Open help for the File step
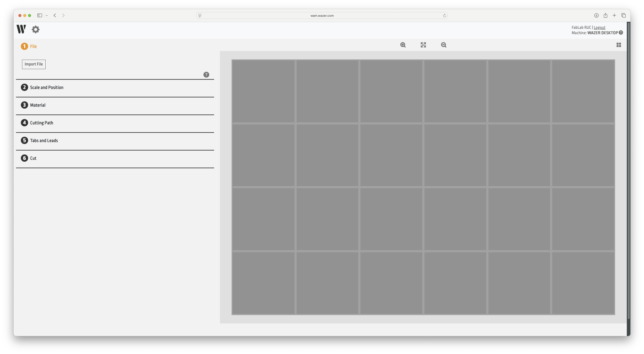Viewport: 644px width, 354px height. click(206, 75)
